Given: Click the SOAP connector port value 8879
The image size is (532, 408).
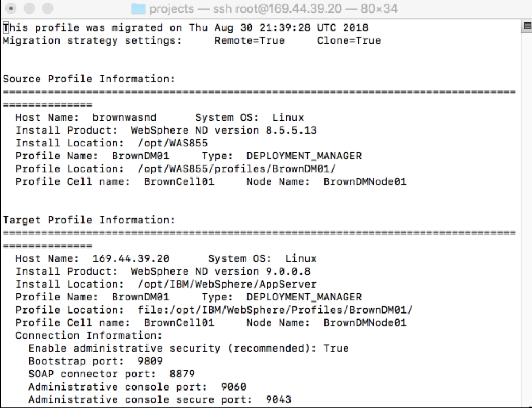Looking at the screenshot, I should coord(182,374).
